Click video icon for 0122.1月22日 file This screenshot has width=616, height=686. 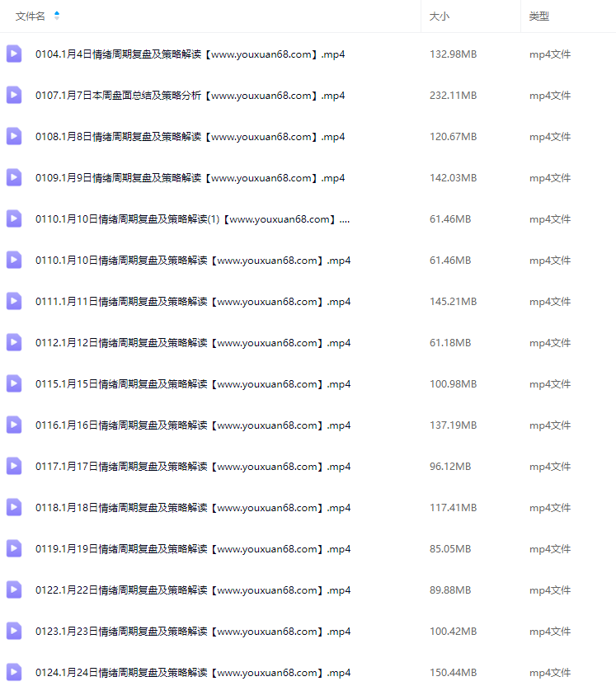(14, 590)
